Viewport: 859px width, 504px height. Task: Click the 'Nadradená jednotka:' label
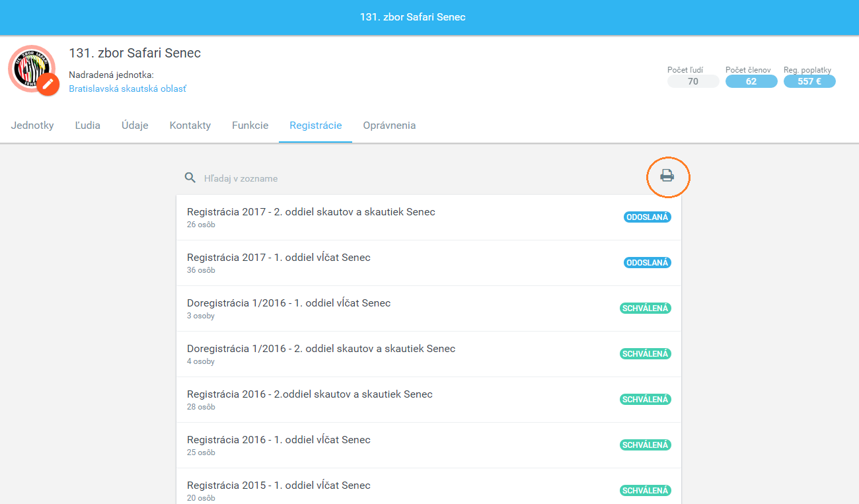pyautogui.click(x=111, y=75)
